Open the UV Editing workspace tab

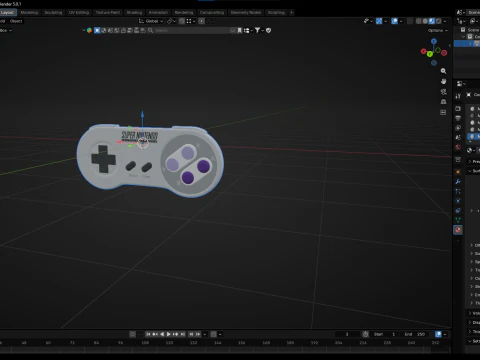79,12
